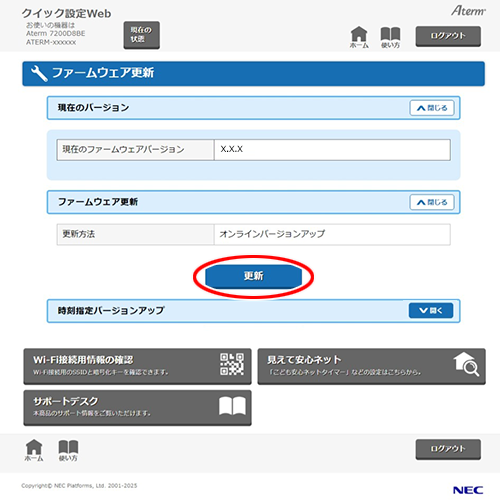Click the サポートデスク open book icon

click(232, 406)
